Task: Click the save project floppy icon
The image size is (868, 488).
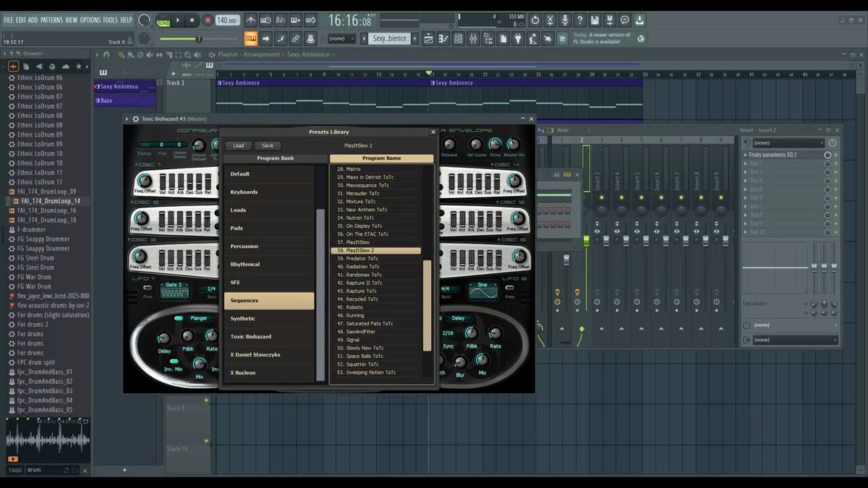Action: pos(595,20)
